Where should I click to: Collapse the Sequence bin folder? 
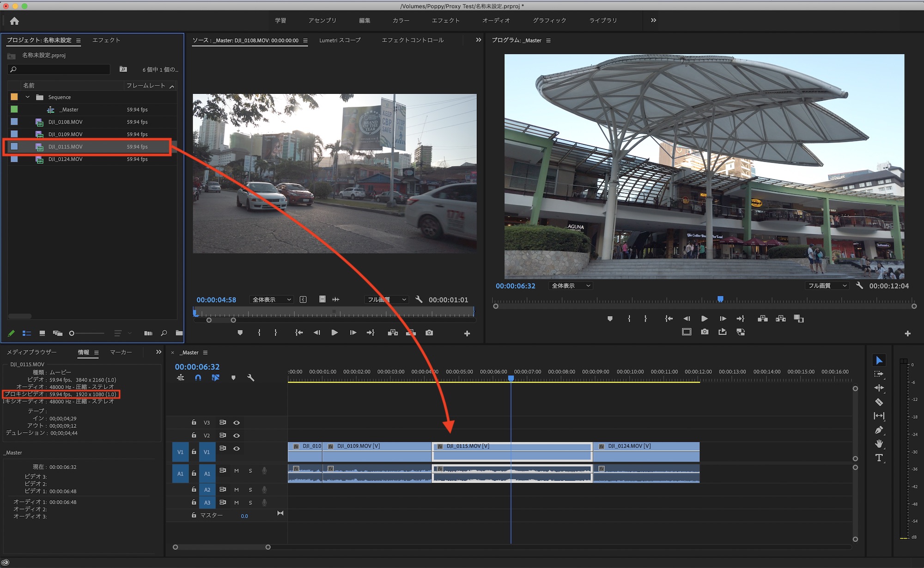28,97
